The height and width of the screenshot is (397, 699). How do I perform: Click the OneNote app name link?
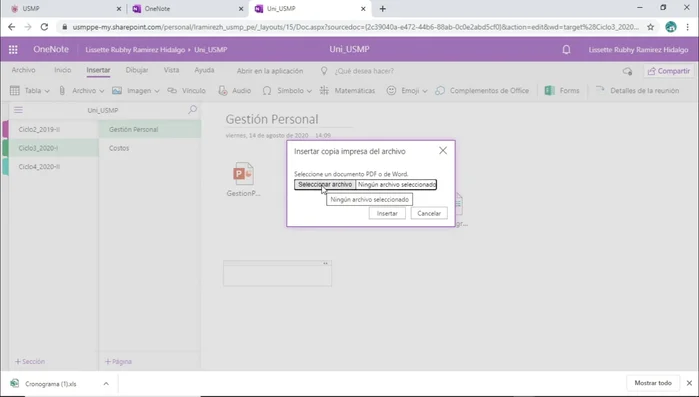click(x=51, y=49)
